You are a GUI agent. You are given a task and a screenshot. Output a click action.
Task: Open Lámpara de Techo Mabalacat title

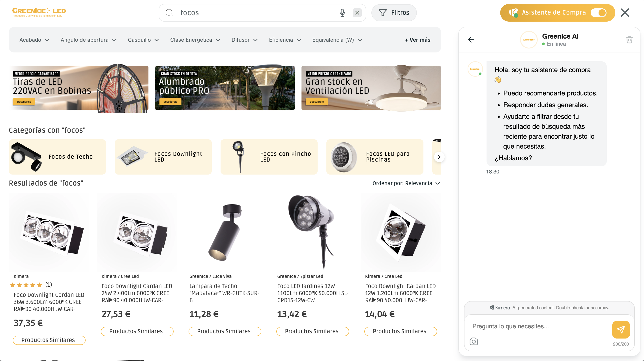coord(225,293)
